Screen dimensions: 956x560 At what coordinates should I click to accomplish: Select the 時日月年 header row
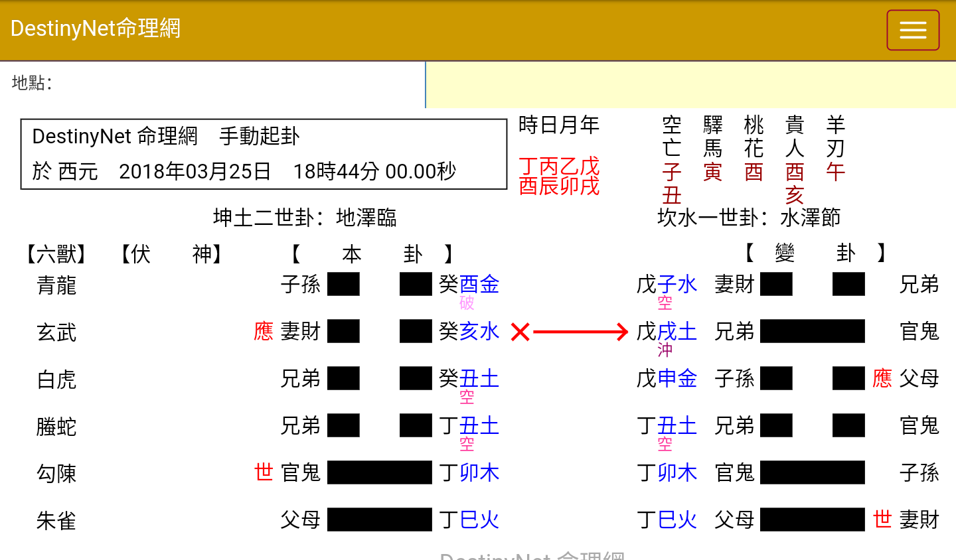(560, 125)
